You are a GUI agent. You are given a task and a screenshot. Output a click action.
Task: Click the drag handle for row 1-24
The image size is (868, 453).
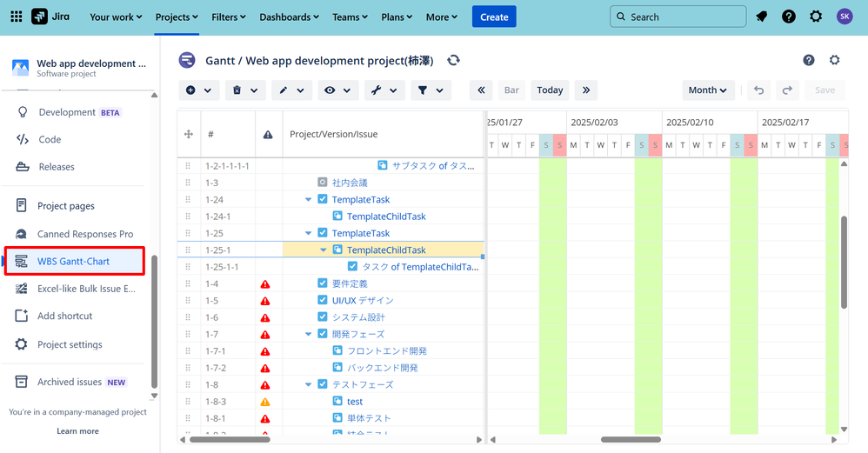point(188,200)
